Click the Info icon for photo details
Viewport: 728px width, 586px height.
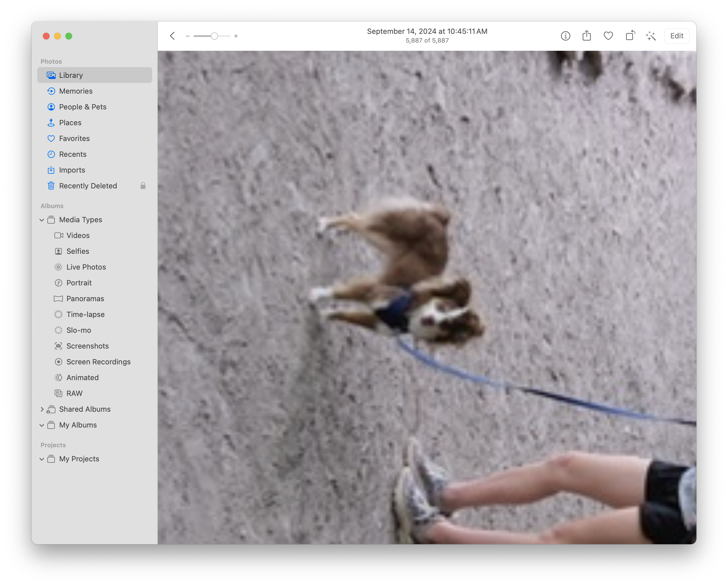(x=565, y=36)
